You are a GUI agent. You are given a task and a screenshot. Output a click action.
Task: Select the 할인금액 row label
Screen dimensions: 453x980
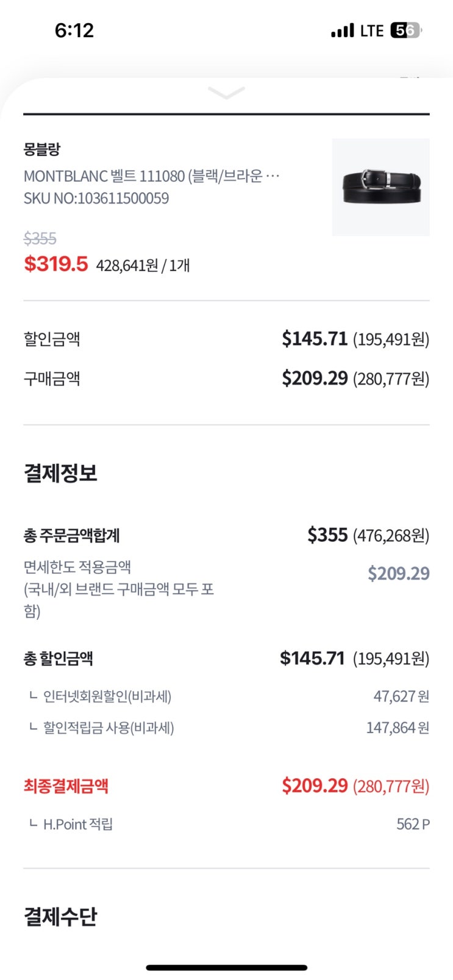pos(52,339)
